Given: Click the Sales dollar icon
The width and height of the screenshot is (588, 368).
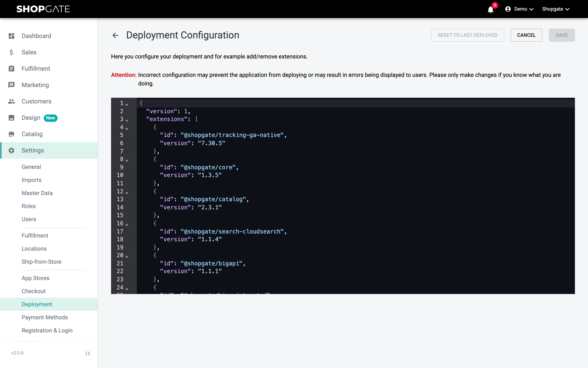Looking at the screenshot, I should (11, 52).
